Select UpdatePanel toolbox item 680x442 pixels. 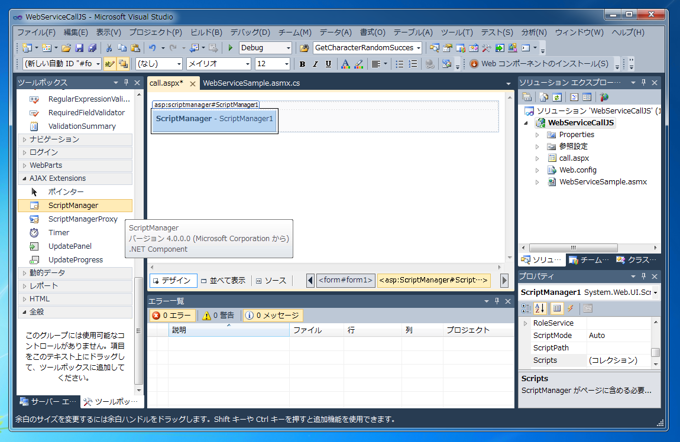point(75,246)
